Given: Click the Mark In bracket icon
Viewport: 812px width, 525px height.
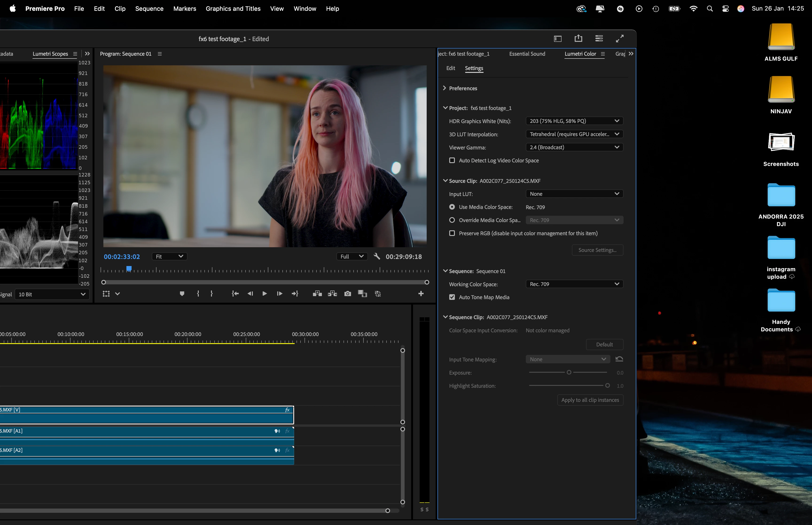Looking at the screenshot, I should [x=198, y=294].
